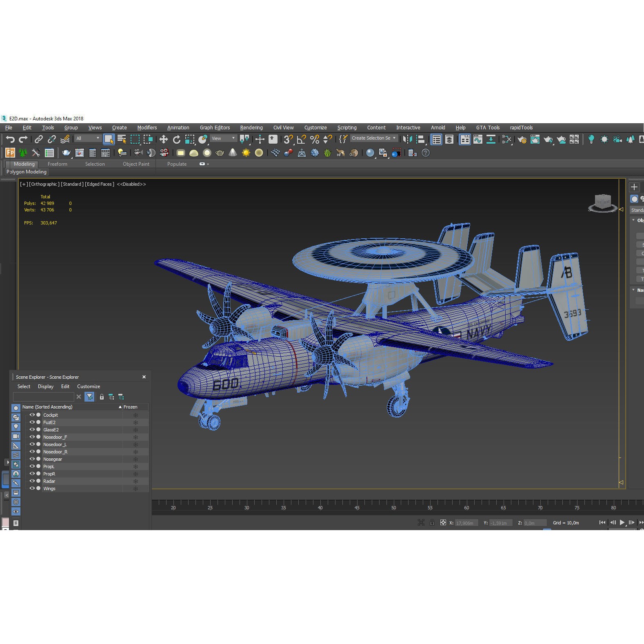
Task: Open the Standard viewport shading menu
Action: coord(72,184)
